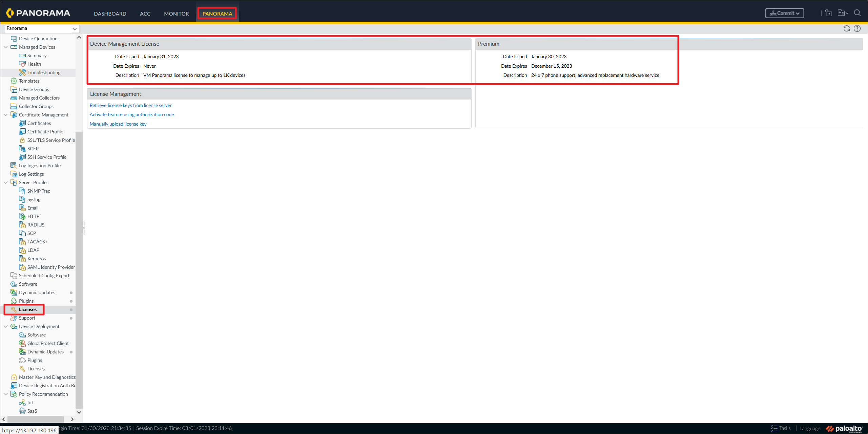Click sidebar horizontal scroll right arrow

pyautogui.click(x=72, y=419)
